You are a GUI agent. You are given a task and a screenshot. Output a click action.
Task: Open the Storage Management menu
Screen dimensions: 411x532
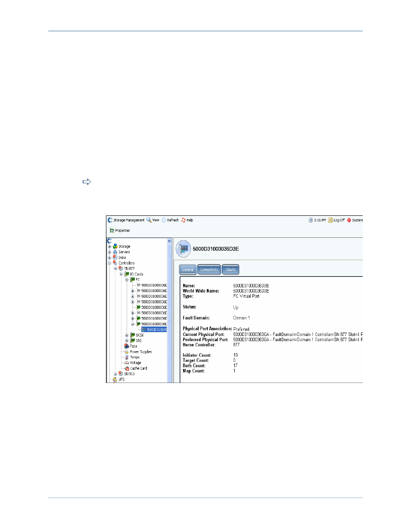(x=126, y=220)
